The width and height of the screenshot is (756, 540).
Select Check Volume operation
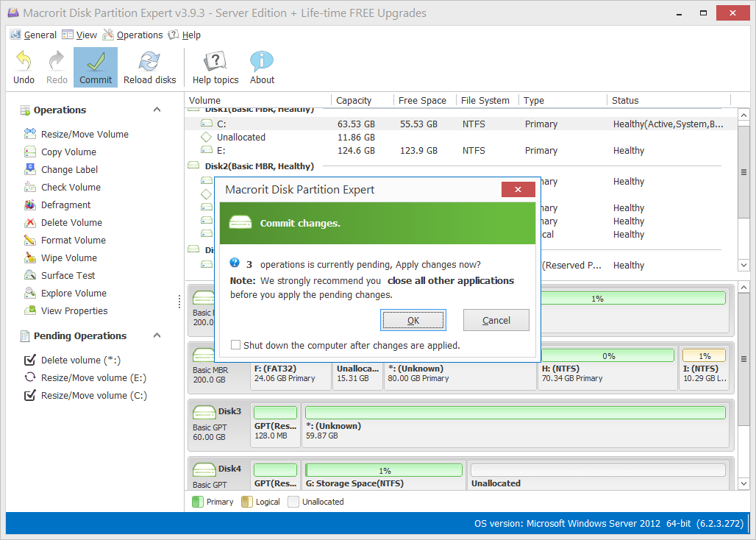click(x=63, y=187)
